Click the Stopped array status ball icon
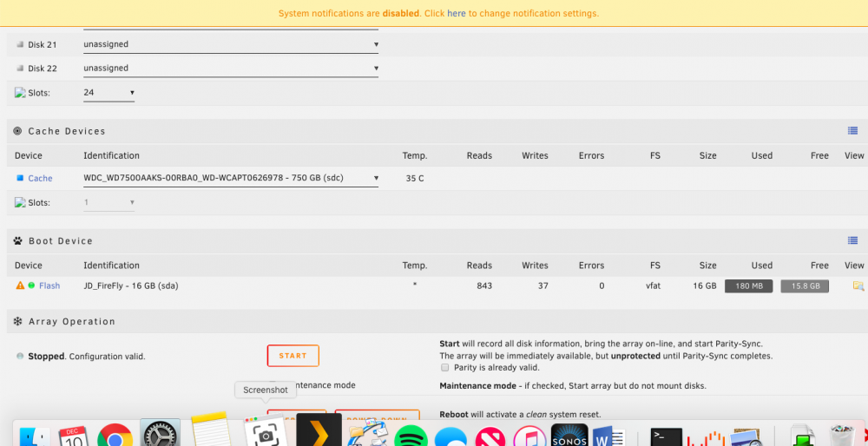This screenshot has height=446, width=868. (x=20, y=357)
